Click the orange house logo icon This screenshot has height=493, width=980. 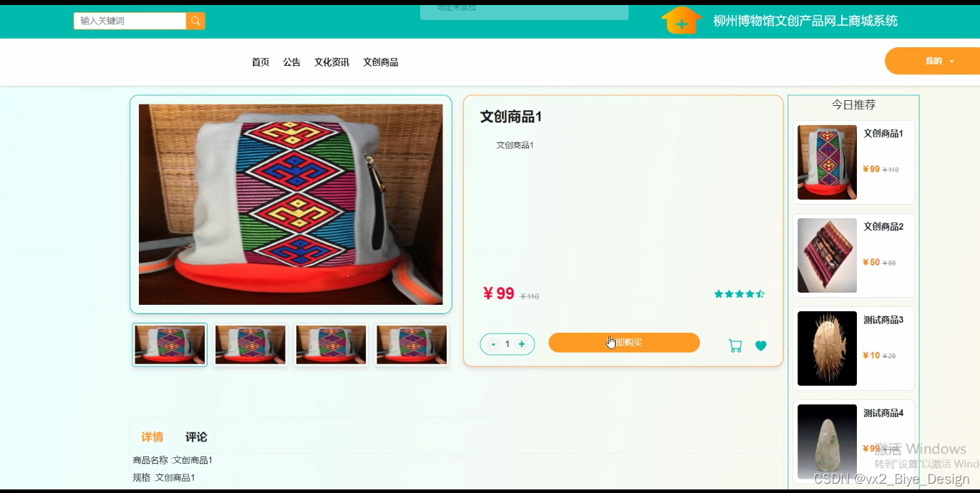coord(681,20)
